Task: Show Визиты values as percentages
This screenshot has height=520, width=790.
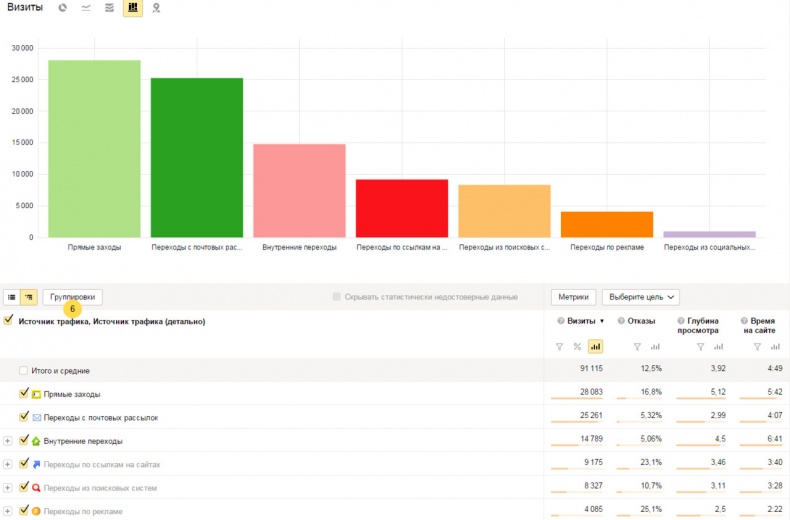Action: [578, 346]
